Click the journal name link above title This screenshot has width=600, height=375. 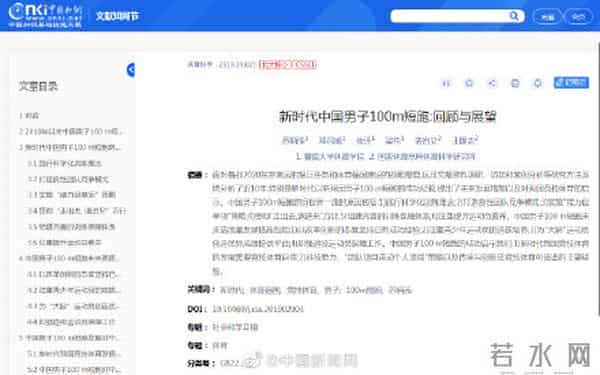tap(199, 64)
